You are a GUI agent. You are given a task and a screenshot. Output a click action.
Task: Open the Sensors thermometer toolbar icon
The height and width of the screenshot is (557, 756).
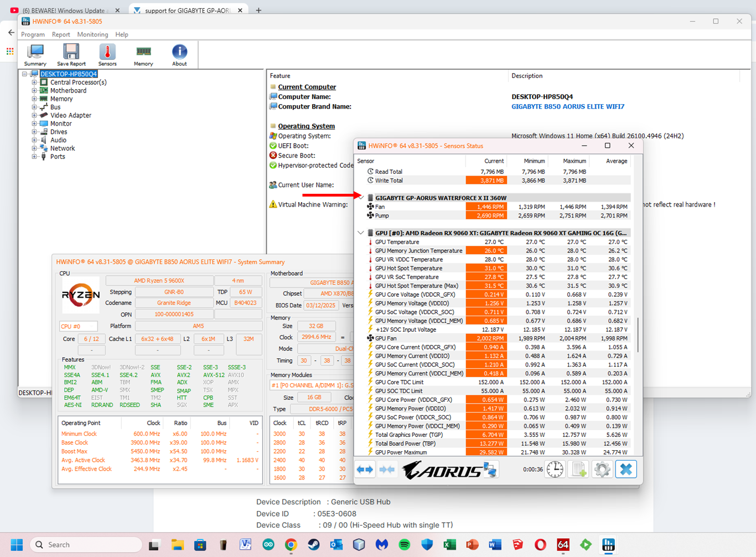pyautogui.click(x=107, y=55)
